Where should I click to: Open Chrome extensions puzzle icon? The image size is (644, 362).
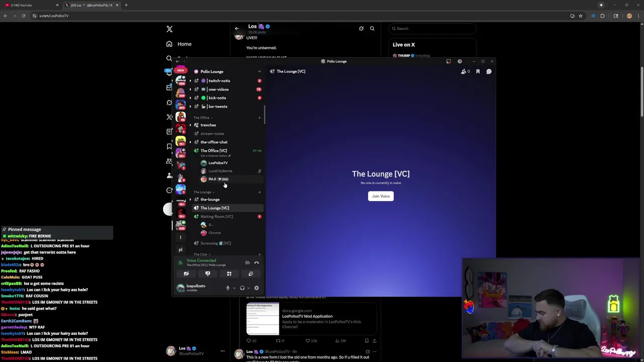pyautogui.click(x=602, y=16)
